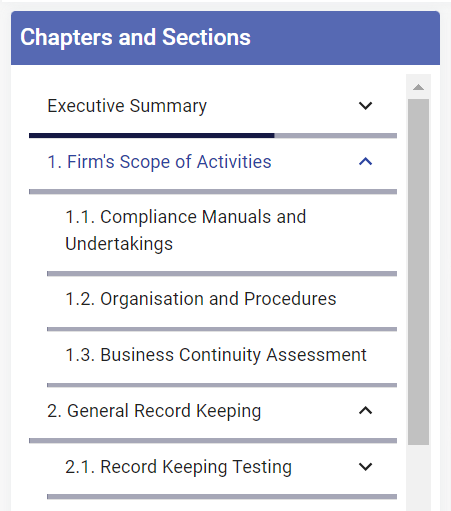Click the scrollbar track below the thumb

tap(418, 477)
